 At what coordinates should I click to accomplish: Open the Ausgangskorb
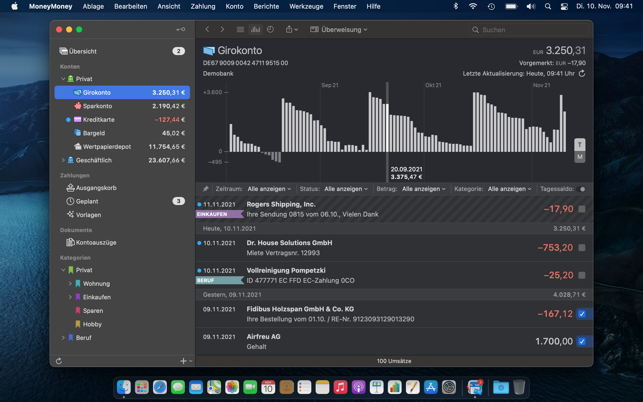point(122,188)
